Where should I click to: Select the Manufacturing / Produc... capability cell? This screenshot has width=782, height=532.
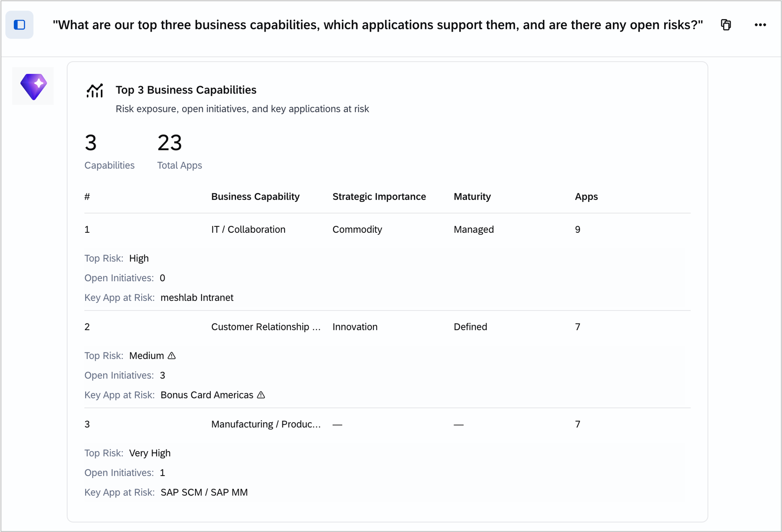pos(266,424)
